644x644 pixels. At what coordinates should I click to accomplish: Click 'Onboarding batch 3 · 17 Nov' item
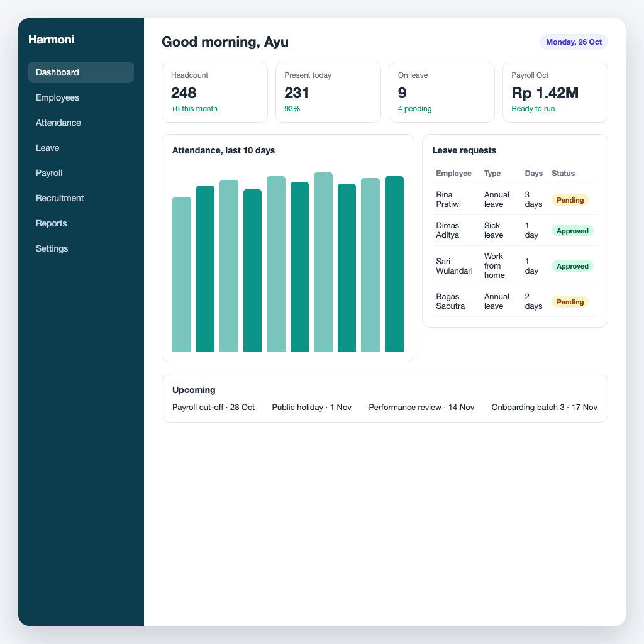pos(544,408)
